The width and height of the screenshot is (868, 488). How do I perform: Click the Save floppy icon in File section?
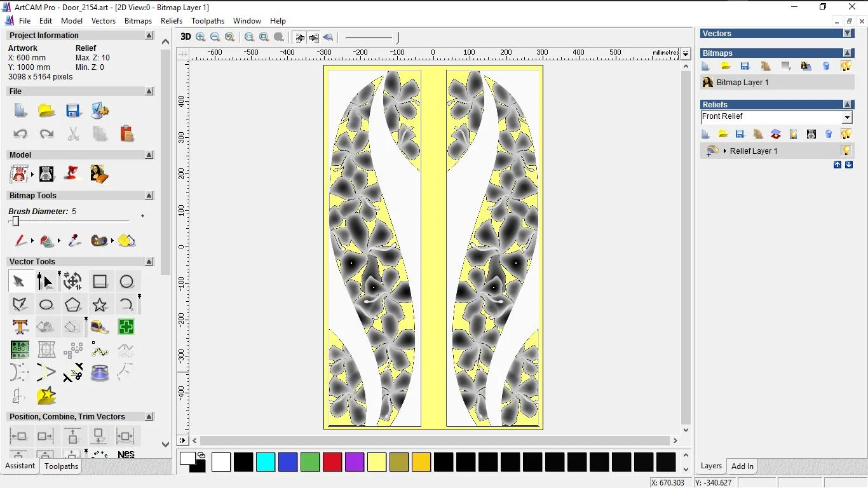(x=73, y=111)
